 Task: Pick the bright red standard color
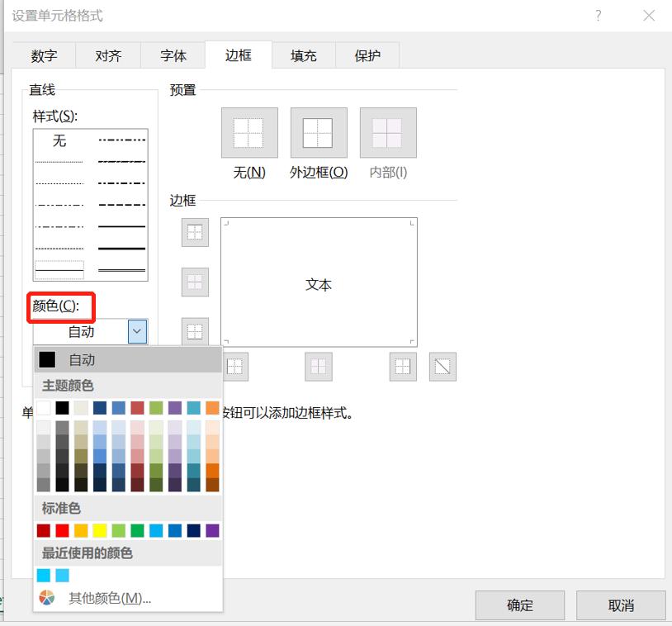click(x=62, y=530)
